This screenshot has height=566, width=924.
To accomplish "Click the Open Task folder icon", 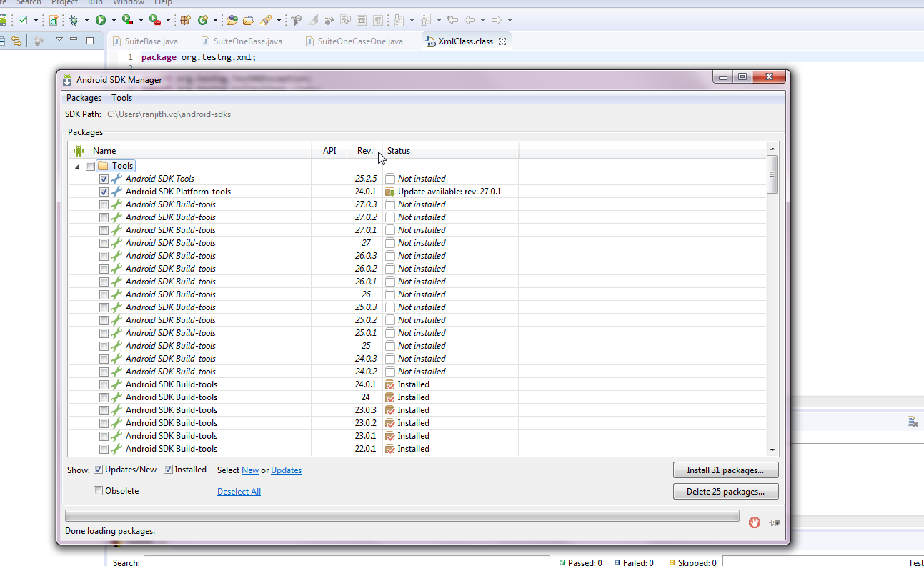I will [249, 20].
